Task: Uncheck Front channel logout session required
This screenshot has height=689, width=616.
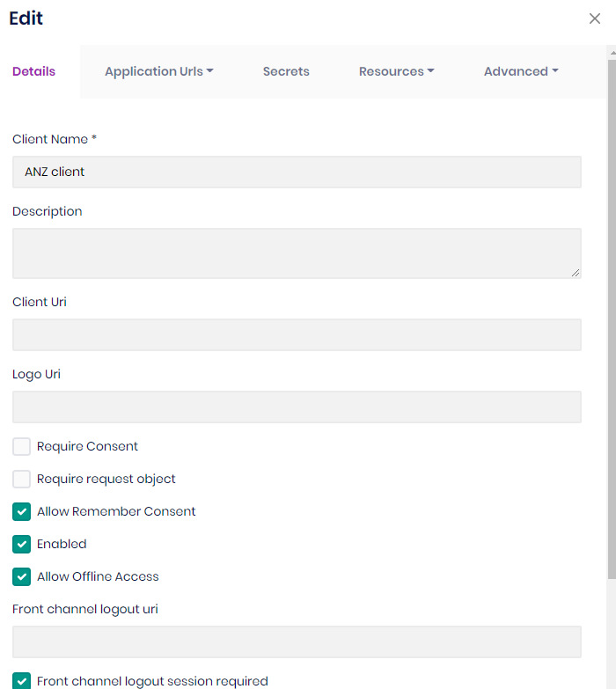Action: (22, 681)
